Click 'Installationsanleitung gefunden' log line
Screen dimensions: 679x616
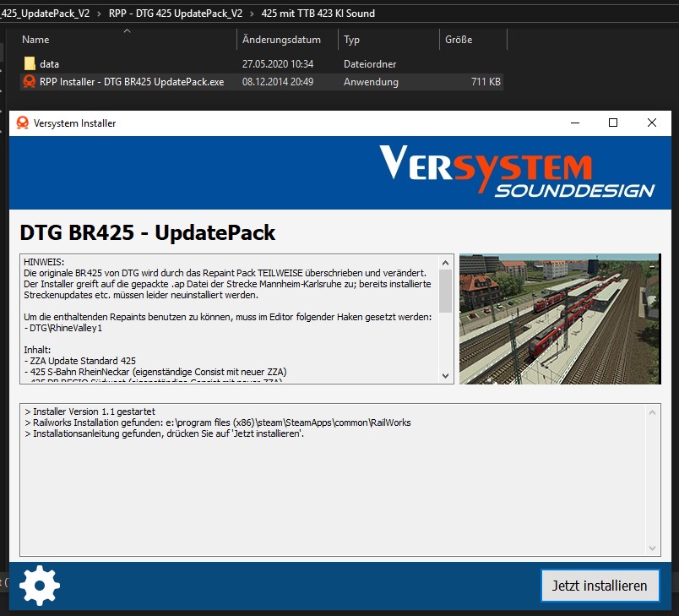(164, 433)
